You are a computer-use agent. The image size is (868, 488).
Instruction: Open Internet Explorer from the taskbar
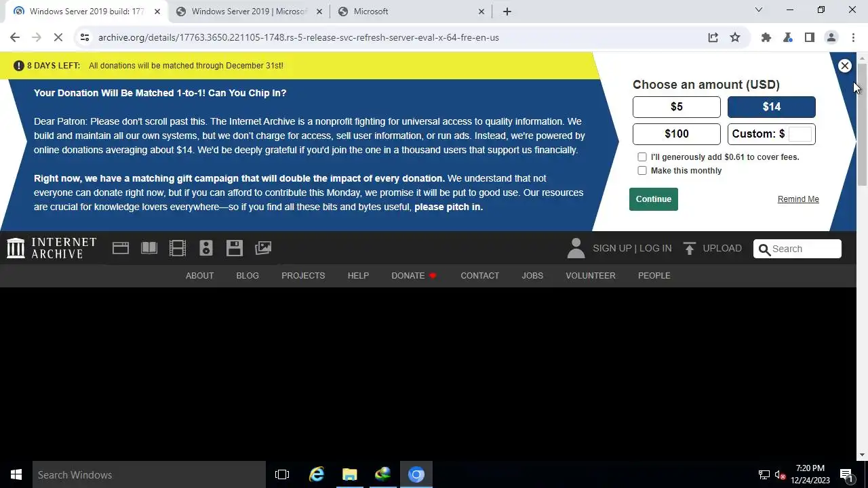point(317,474)
